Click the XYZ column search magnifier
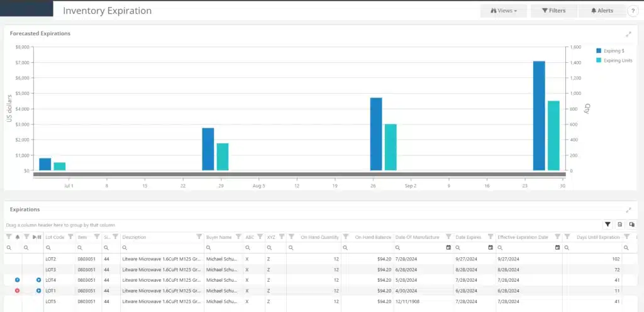 pos(269,248)
